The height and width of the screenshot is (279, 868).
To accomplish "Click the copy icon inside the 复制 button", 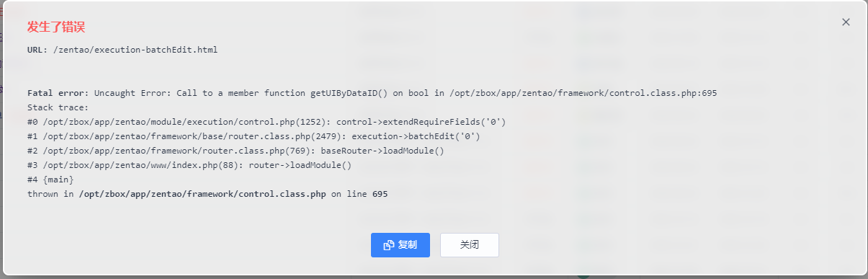I will 389,245.
